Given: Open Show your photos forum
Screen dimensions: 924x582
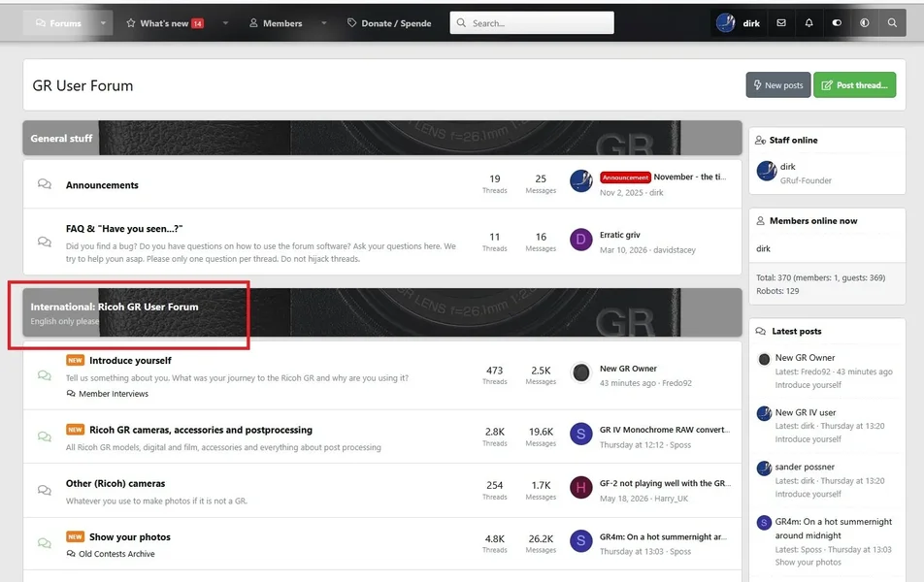Looking at the screenshot, I should (x=130, y=537).
